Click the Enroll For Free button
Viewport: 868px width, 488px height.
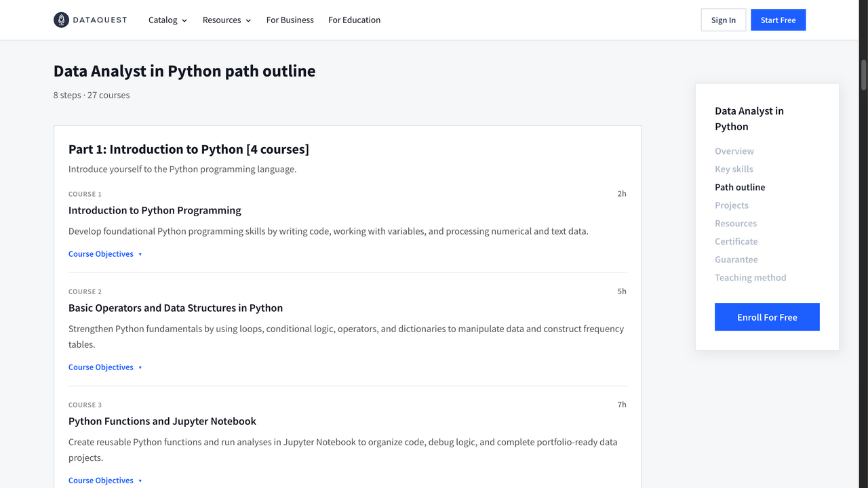click(767, 317)
